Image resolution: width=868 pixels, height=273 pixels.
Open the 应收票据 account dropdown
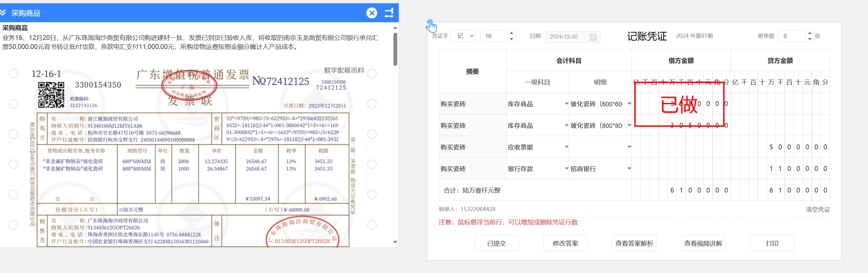tap(566, 147)
